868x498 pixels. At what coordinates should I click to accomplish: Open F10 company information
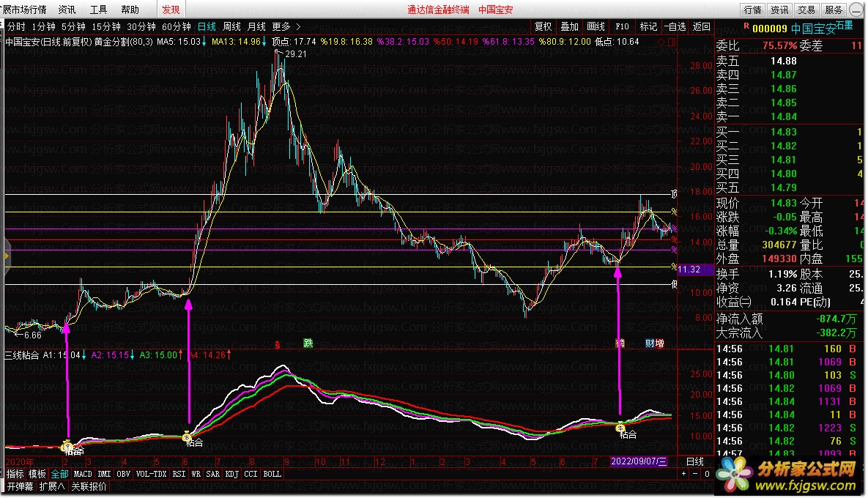pos(622,26)
